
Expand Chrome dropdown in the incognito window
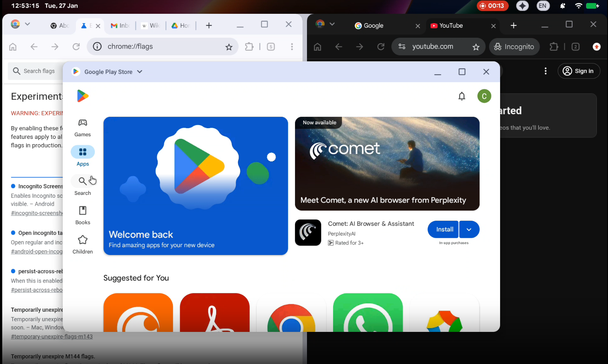tap(332, 24)
